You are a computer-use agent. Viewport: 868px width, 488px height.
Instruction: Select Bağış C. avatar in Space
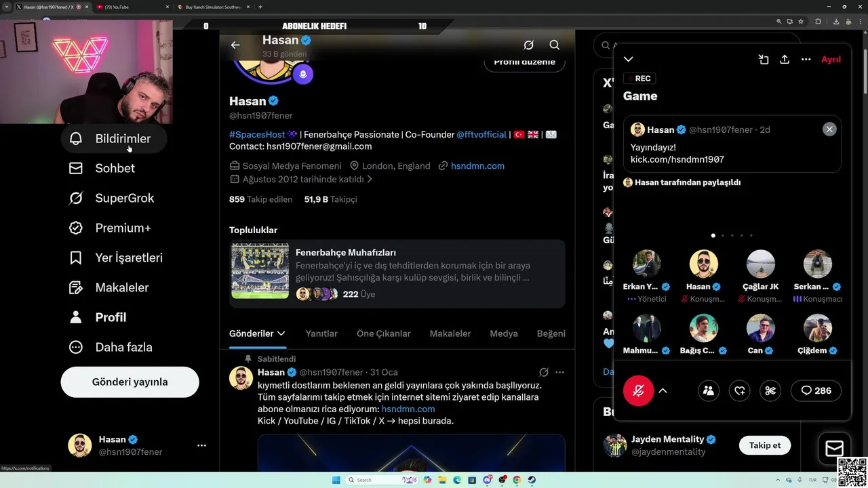coord(704,328)
